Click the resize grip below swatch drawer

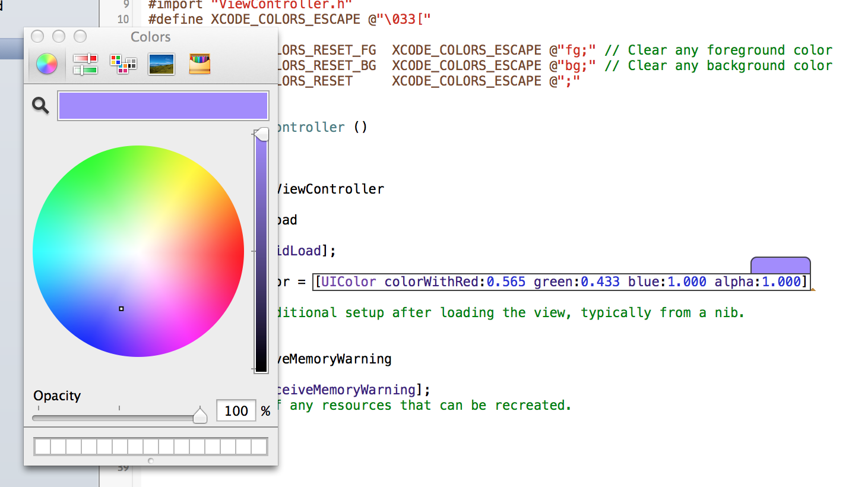point(151,460)
